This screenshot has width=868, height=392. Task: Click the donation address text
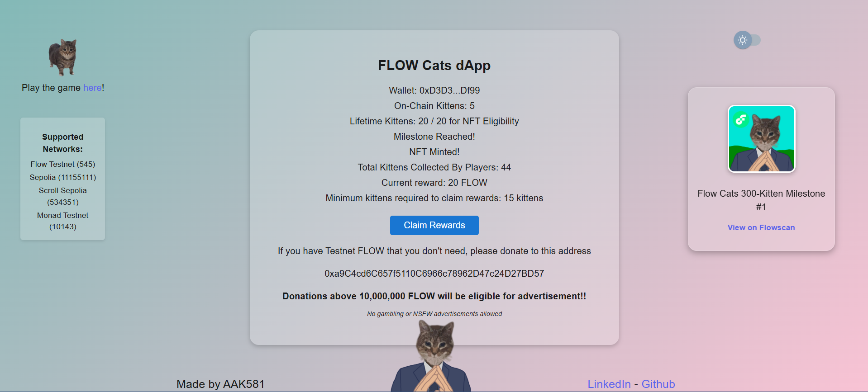pos(434,274)
